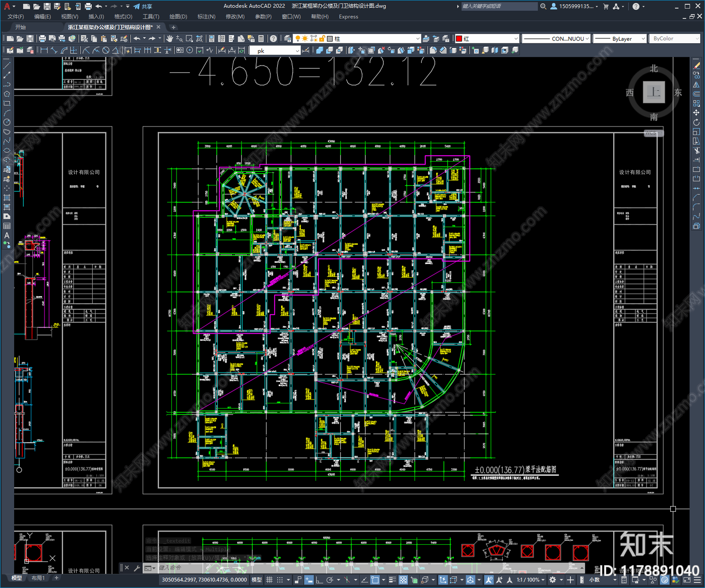Open the ByLayer lineweight dropdown

(x=620, y=39)
